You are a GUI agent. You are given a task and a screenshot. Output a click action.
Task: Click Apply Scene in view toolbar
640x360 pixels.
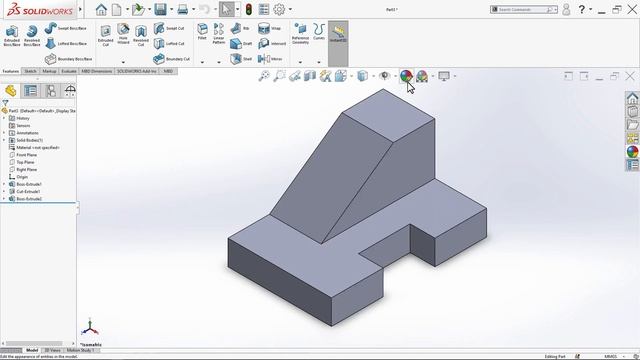click(422, 76)
